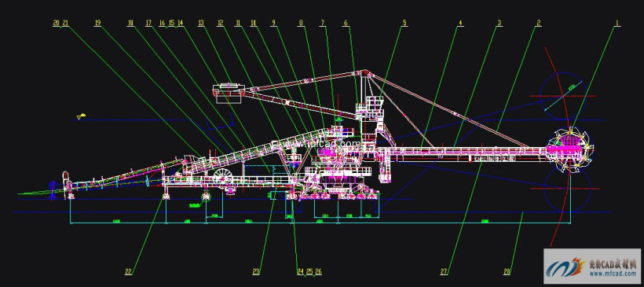Select callout number 13 label
Screen dimensions: 644x287
pos(201,24)
